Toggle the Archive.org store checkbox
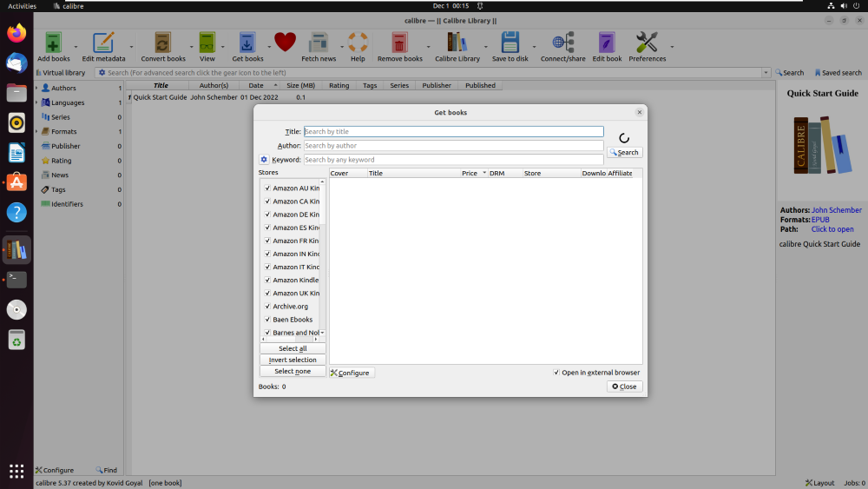This screenshot has height=489, width=868. coord(267,307)
